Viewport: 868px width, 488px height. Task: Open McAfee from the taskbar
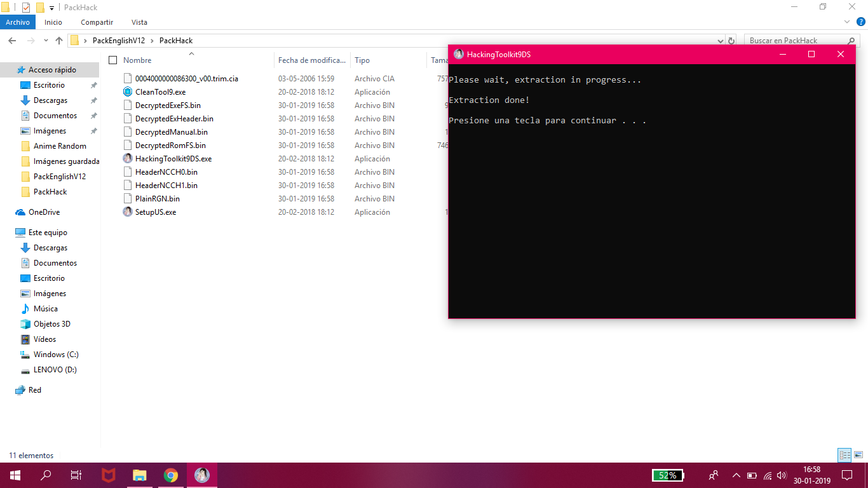pos(109,475)
